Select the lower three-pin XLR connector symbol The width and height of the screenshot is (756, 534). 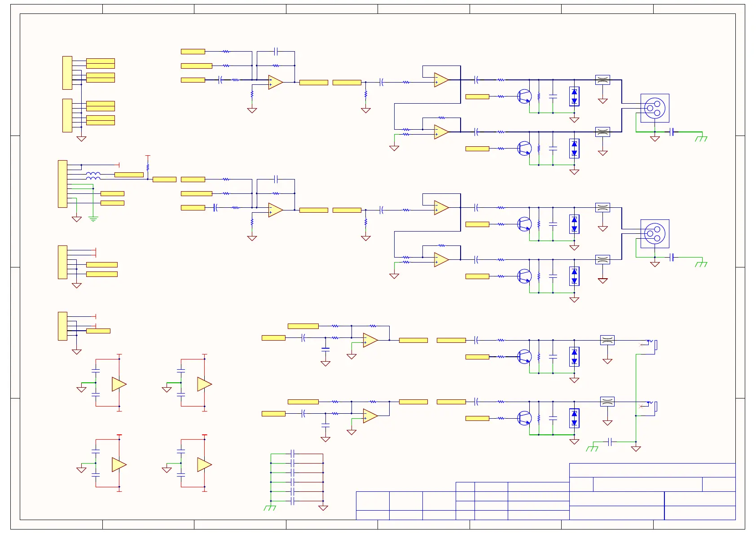pyautogui.click(x=655, y=233)
